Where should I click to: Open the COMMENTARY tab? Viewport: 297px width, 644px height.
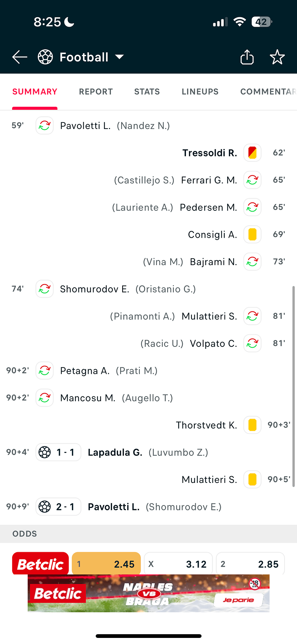click(x=268, y=92)
